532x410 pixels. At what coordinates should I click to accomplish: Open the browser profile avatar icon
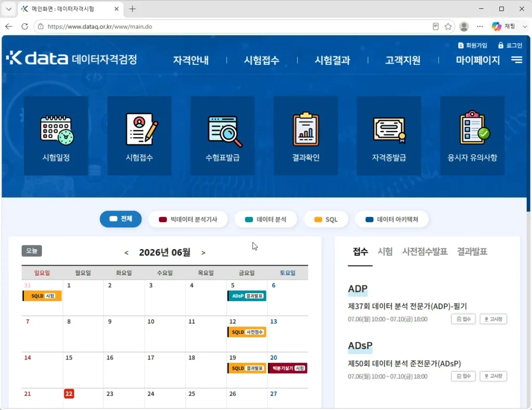click(x=464, y=26)
